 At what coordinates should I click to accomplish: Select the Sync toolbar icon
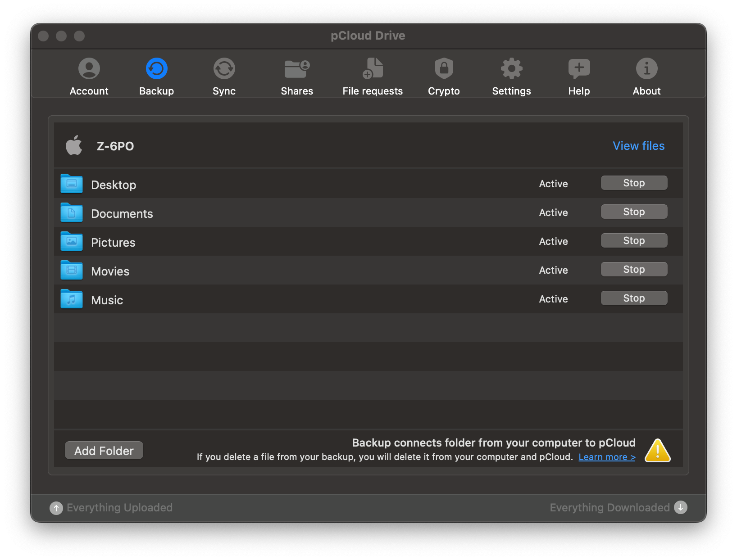coord(224,69)
